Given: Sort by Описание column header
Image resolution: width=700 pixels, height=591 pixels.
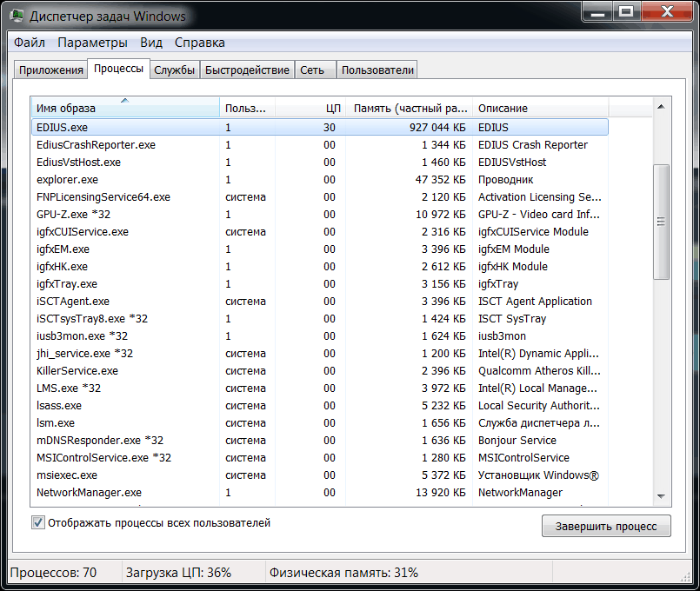Looking at the screenshot, I should tap(540, 108).
